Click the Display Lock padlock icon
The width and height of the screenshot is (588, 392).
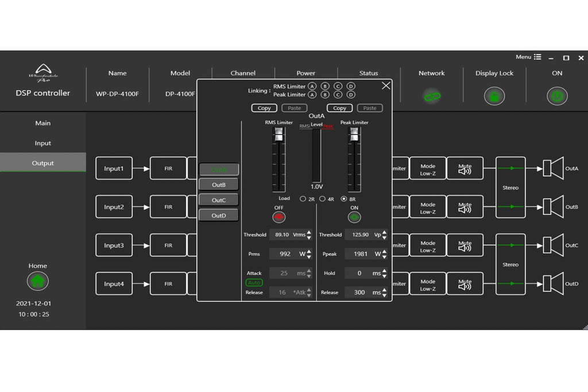coord(494,96)
